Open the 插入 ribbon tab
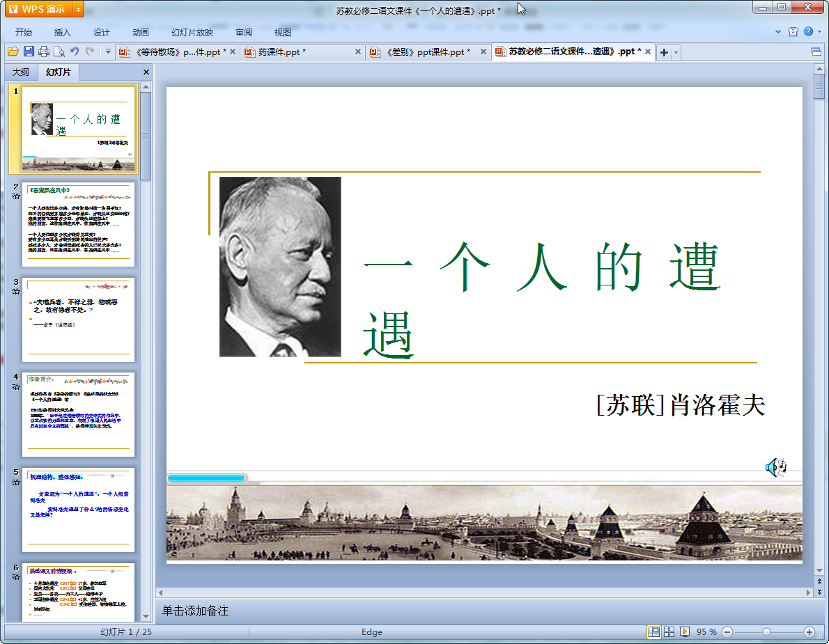829x644 pixels. click(63, 32)
